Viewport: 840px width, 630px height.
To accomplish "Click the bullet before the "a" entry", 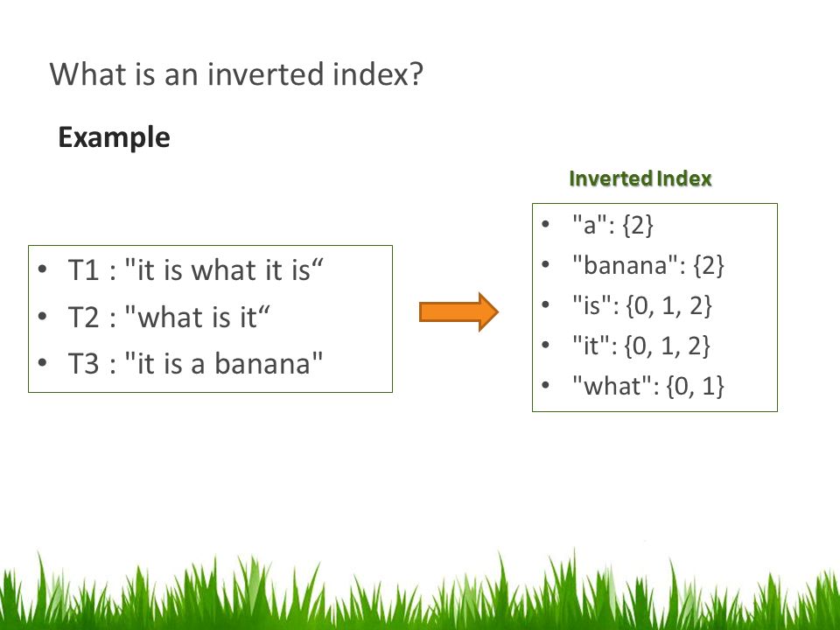I will click(x=545, y=224).
